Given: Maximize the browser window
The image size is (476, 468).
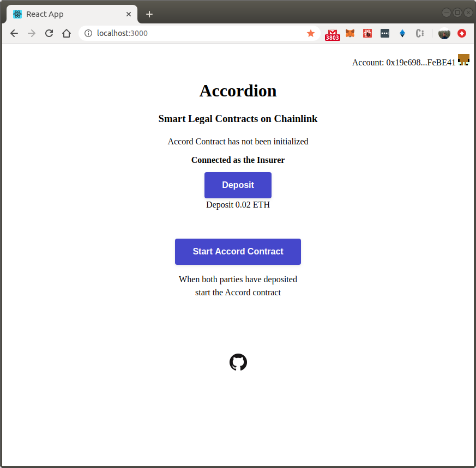Looking at the screenshot, I should click(457, 13).
